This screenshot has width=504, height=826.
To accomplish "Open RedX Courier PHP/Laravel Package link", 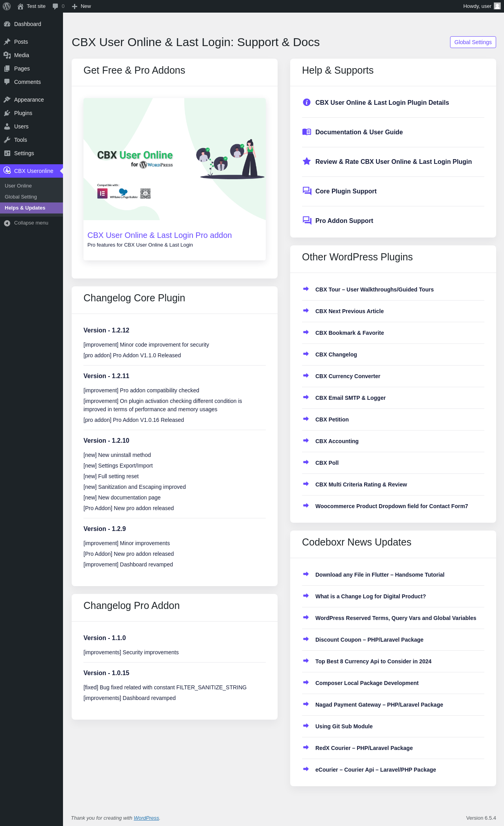I will click(x=364, y=748).
